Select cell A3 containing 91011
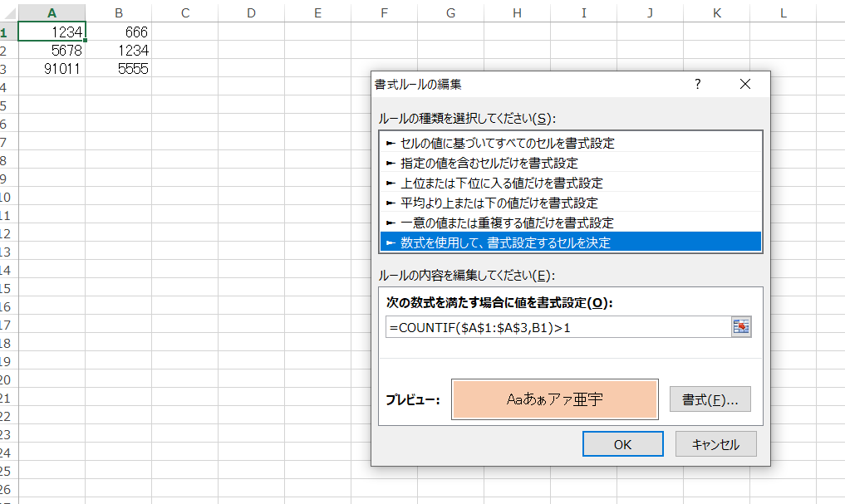Image resolution: width=845 pixels, height=504 pixels. point(52,69)
